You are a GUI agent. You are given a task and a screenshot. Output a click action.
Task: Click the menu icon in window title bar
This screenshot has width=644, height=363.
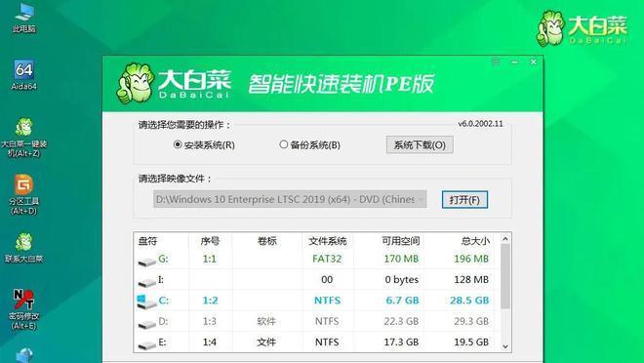point(496,61)
